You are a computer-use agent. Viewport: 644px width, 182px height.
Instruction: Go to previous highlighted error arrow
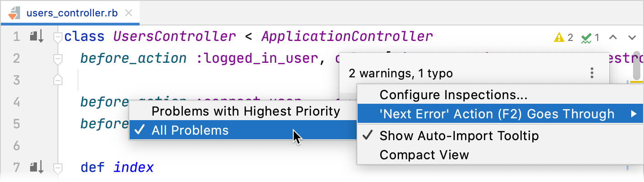(x=613, y=37)
